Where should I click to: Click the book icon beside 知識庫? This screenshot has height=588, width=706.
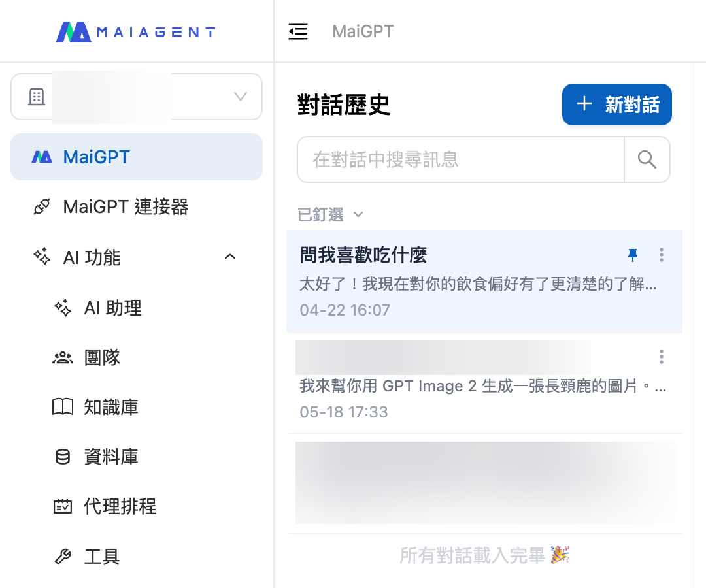click(63, 406)
